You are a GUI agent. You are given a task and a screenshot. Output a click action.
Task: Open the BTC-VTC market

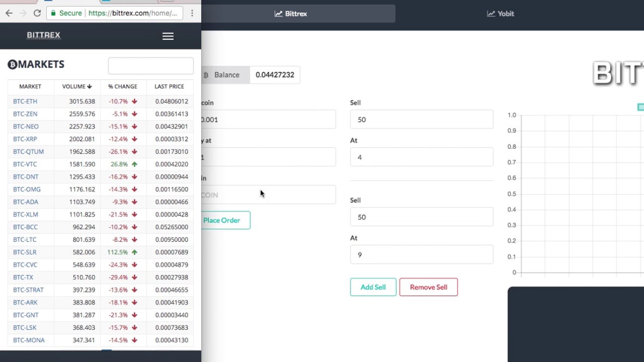click(x=25, y=164)
